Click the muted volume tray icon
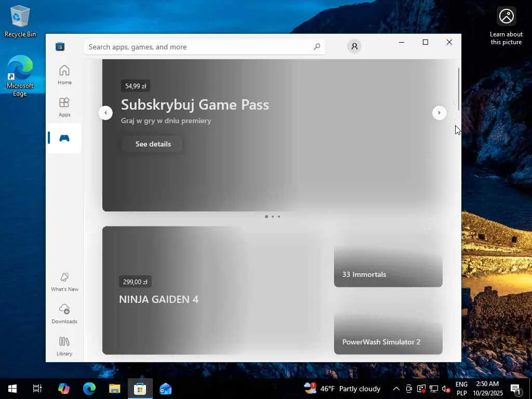 click(x=446, y=389)
